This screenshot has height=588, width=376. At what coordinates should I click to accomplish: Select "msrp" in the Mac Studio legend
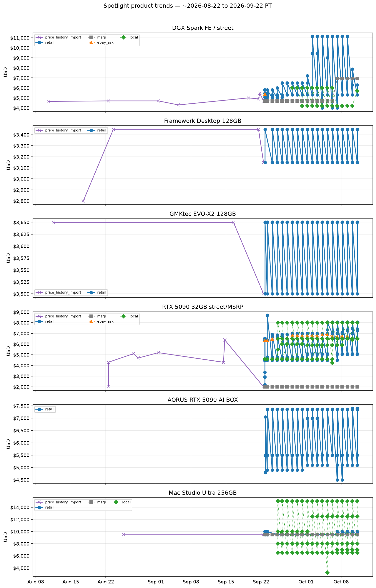pos(102,502)
